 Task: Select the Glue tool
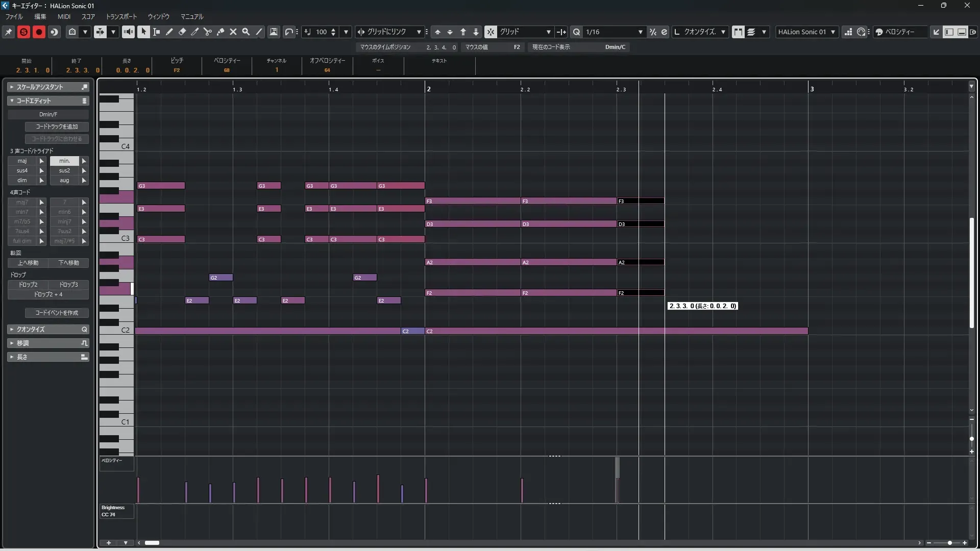[x=220, y=32]
